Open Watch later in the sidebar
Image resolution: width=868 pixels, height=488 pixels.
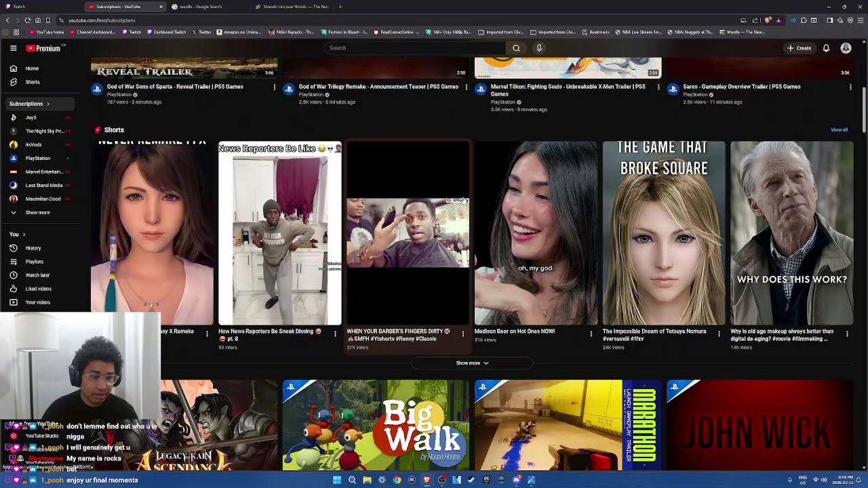(x=39, y=275)
